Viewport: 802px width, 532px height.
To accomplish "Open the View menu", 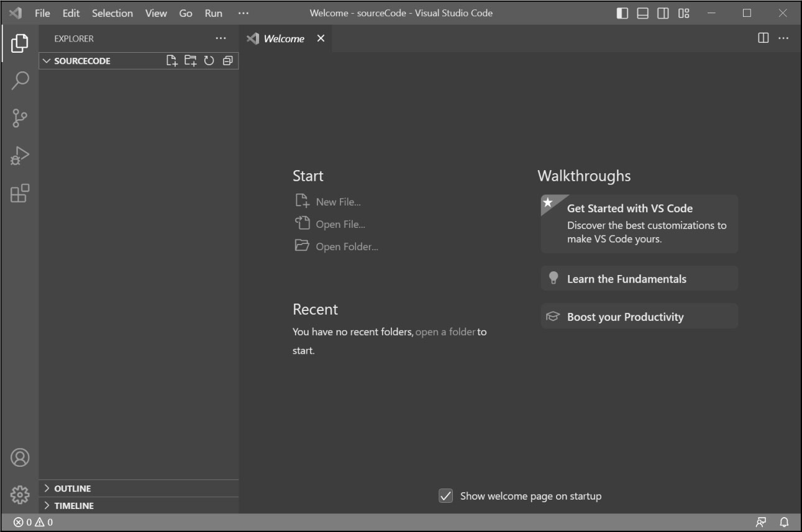I will [x=156, y=13].
